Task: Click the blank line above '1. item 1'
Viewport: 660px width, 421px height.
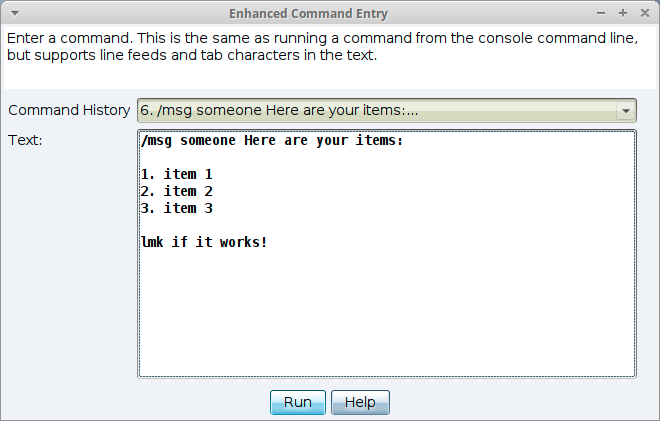Action: click(x=300, y=158)
